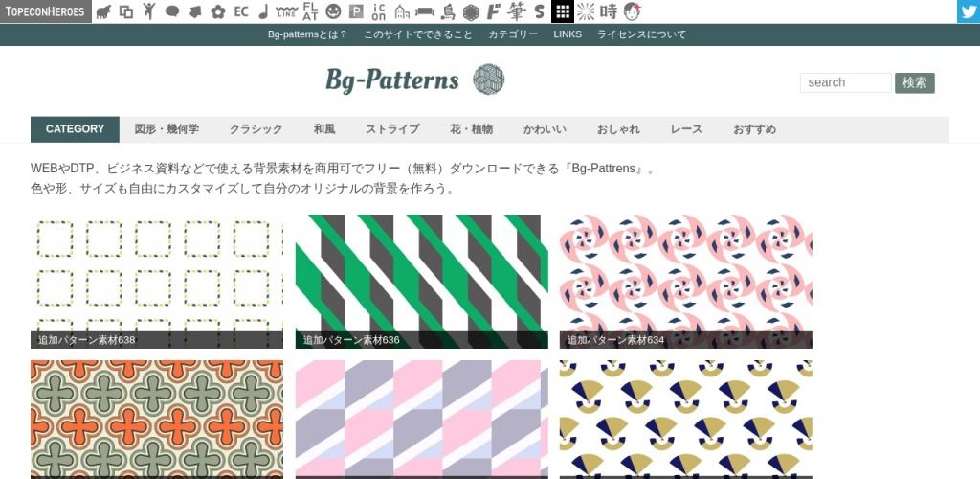The image size is (980, 479).
Task: Select the highlighted grid pattern icon
Action: click(x=563, y=11)
